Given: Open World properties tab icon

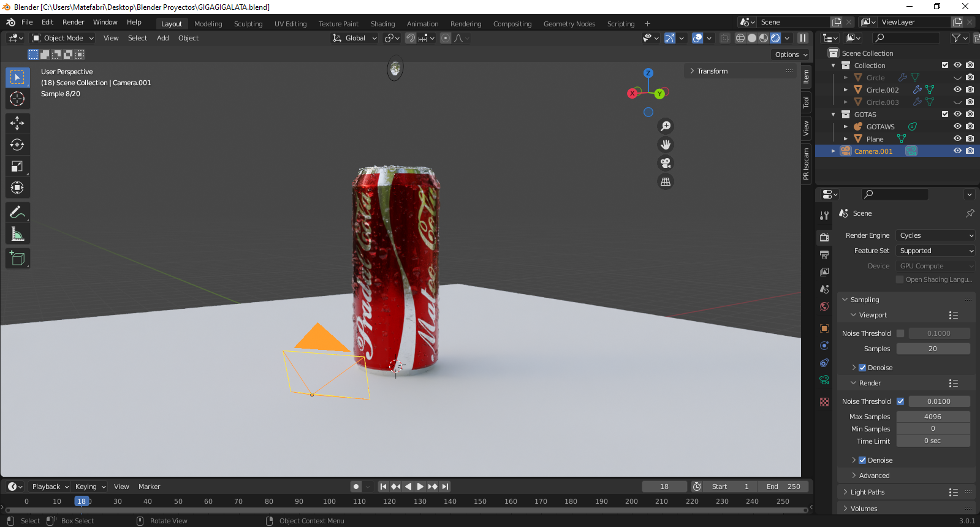Looking at the screenshot, I should [824, 306].
